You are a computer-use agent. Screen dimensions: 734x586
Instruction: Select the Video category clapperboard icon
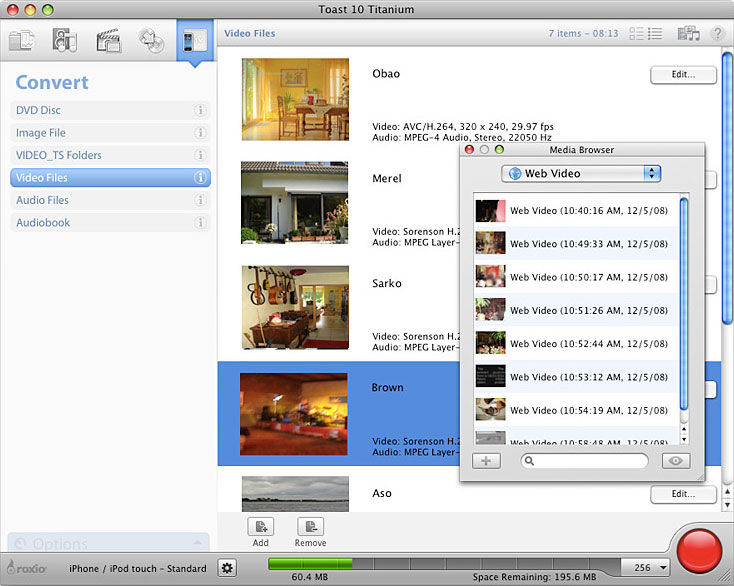pyautogui.click(x=108, y=41)
